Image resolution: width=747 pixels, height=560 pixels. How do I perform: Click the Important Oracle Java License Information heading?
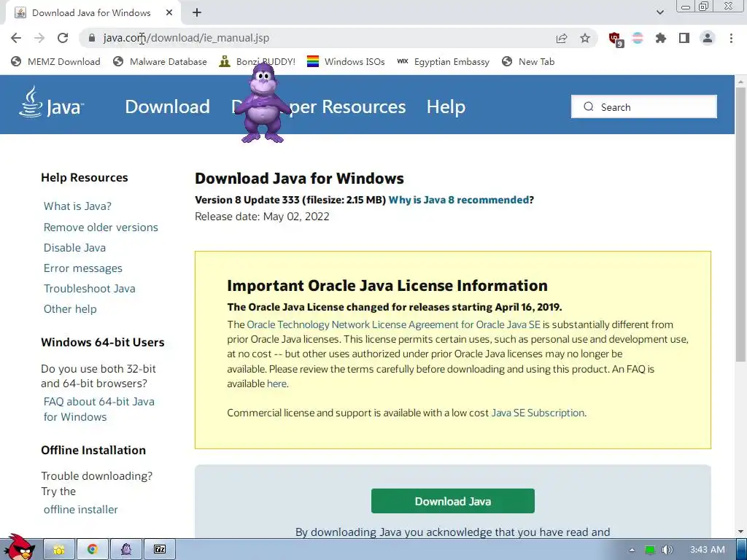click(387, 286)
